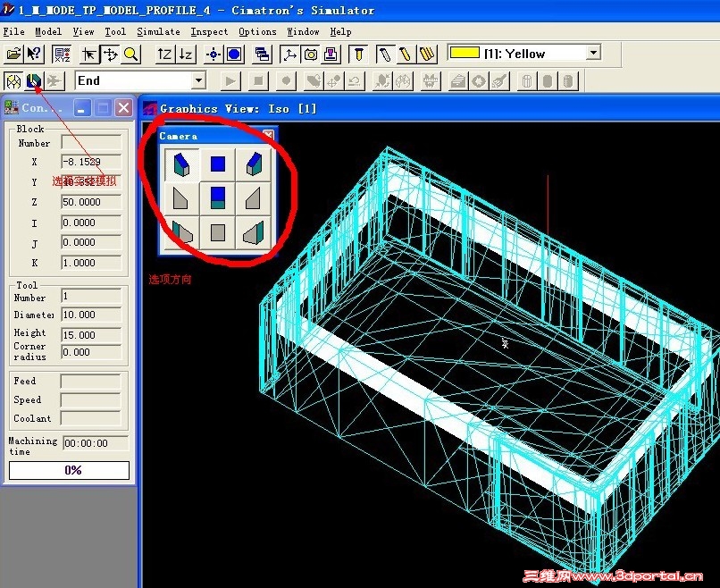
Task: Click the center-point crosshair icon
Action: 213,55
